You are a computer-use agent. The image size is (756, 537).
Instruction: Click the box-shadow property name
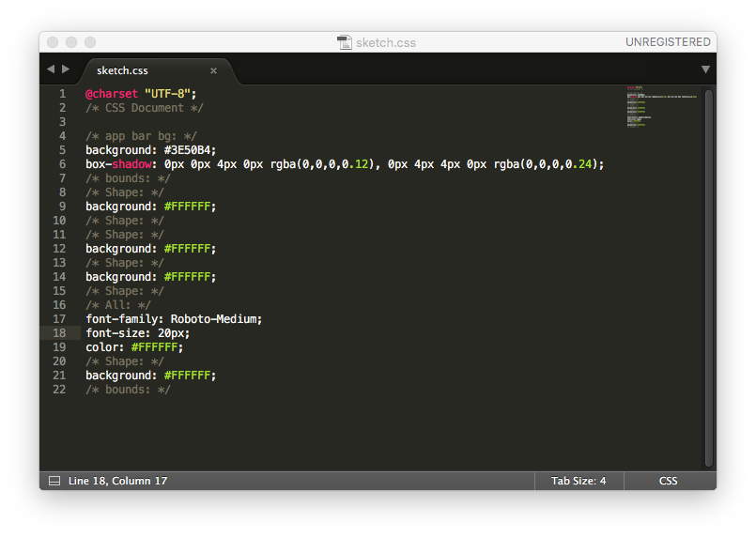118,164
